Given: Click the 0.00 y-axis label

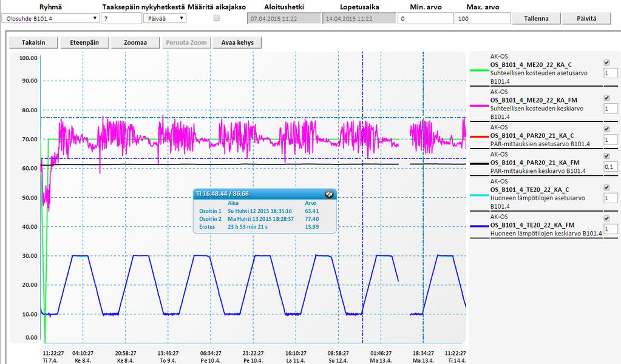Looking at the screenshot, I should pyautogui.click(x=32, y=337).
